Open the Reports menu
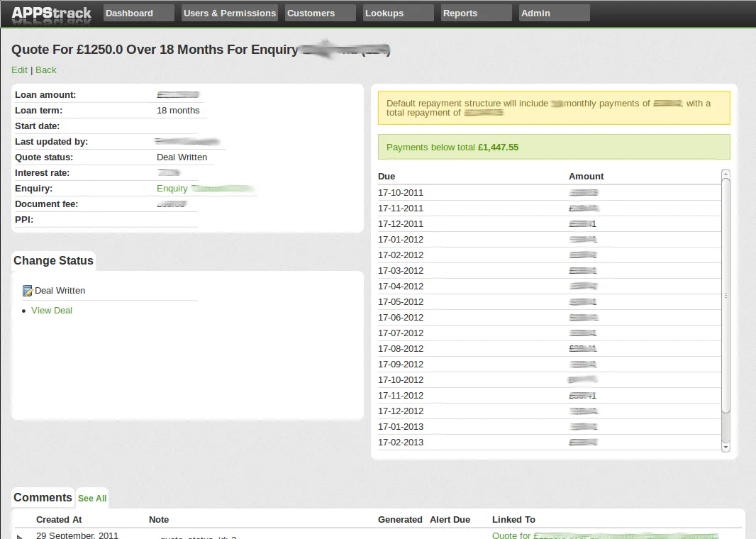Viewport: 756px width, 539px height. [x=477, y=13]
